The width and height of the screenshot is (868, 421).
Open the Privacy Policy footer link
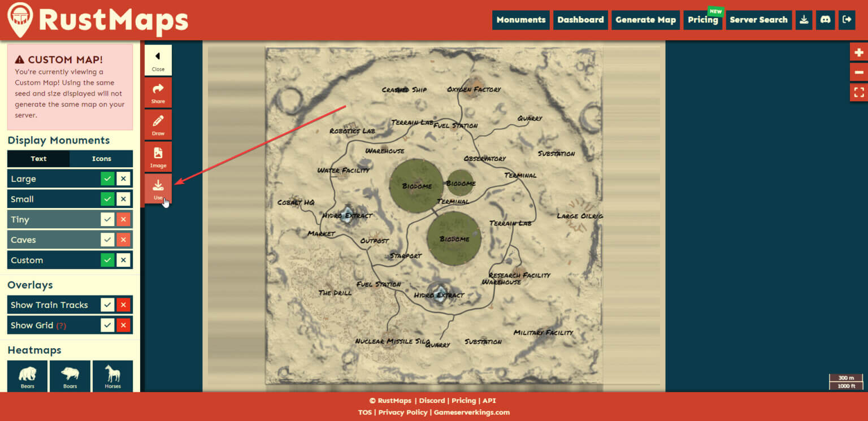click(x=403, y=412)
